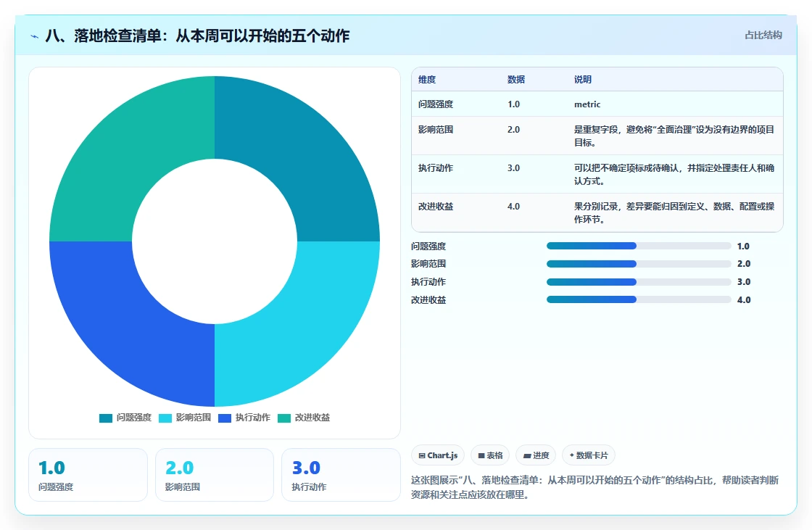
Task: Open the 1.0 问题强度 data card
Action: 88,475
